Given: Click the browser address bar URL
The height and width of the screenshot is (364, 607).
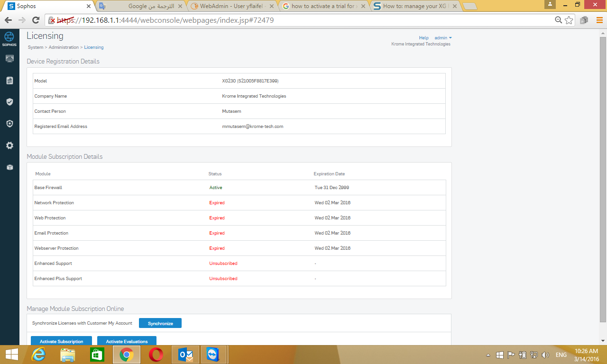Looking at the screenshot, I should (x=166, y=20).
